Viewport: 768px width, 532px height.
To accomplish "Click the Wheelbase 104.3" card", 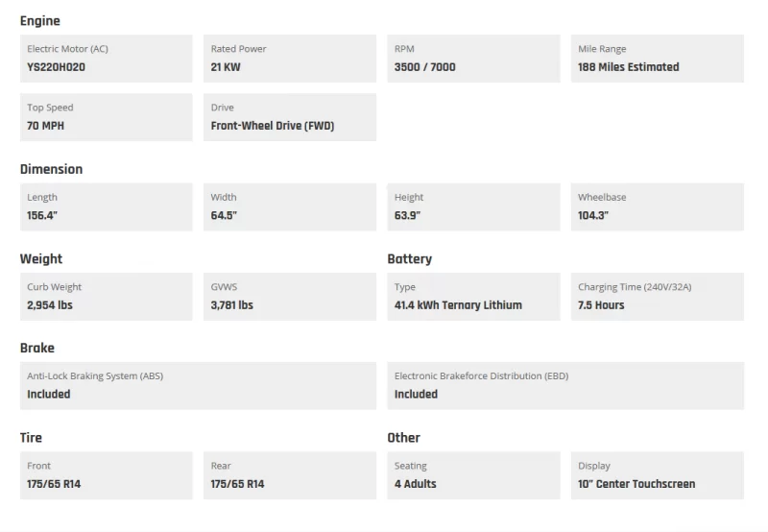I will (657, 206).
